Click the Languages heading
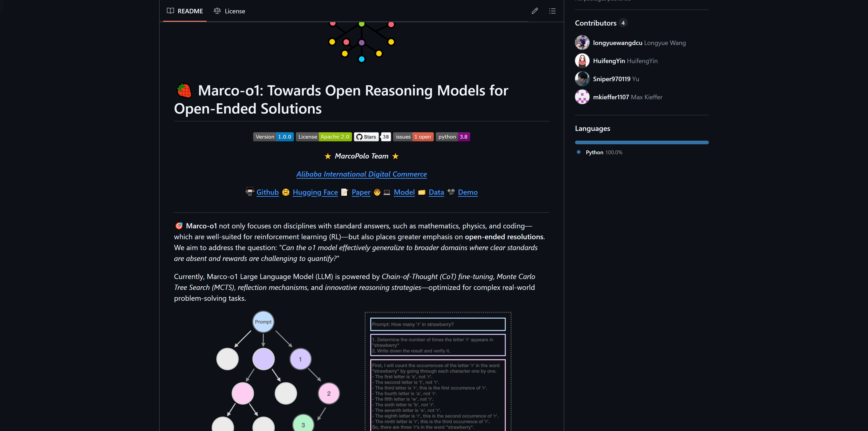 592,128
